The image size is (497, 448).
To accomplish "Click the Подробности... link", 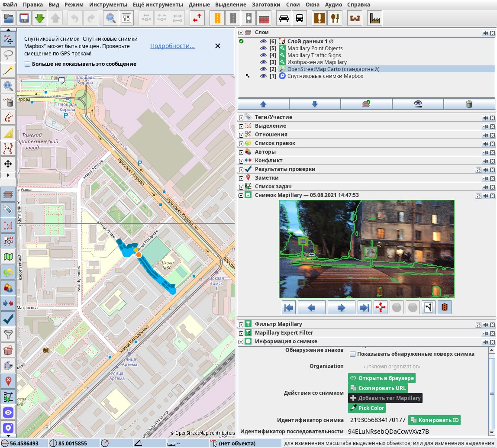I will pyautogui.click(x=172, y=46).
